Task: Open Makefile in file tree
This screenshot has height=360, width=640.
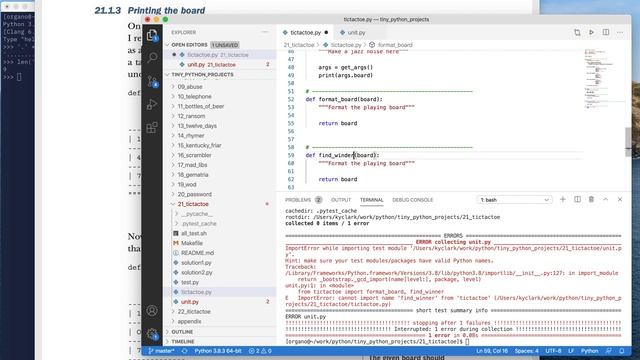Action: [220, 243]
